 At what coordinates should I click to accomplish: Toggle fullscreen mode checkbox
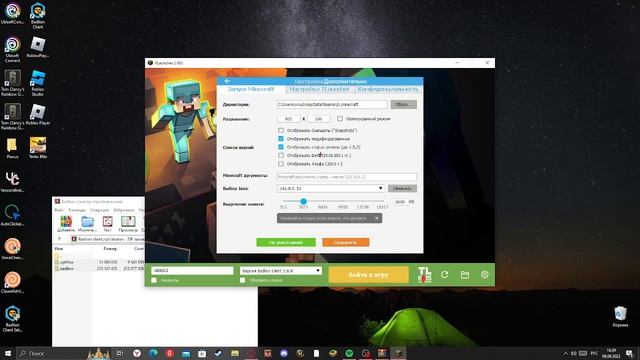tap(340, 119)
